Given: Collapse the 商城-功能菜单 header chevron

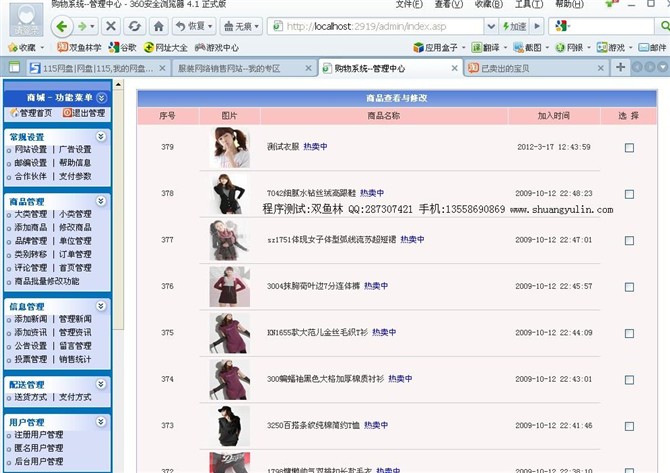Looking at the screenshot, I should (101, 98).
